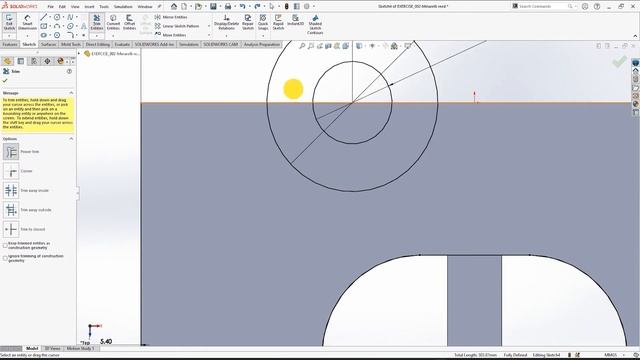640x360 pixels.
Task: Open the FeatureManager design tree tab
Action: pos(7,61)
